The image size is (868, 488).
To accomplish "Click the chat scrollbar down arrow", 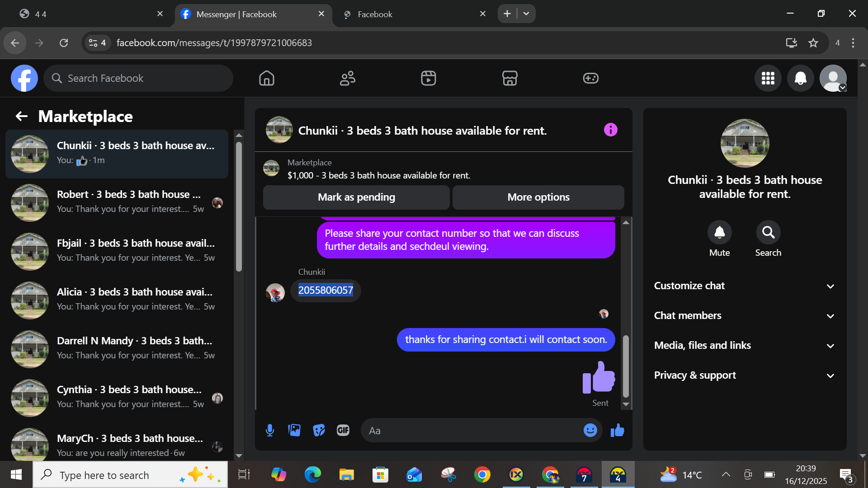I will click(x=626, y=404).
